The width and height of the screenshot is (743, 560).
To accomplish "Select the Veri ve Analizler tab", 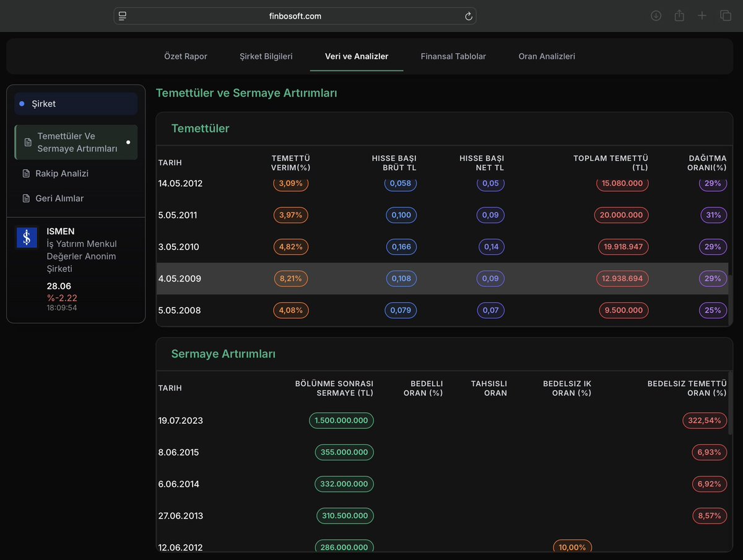I will [x=357, y=56].
